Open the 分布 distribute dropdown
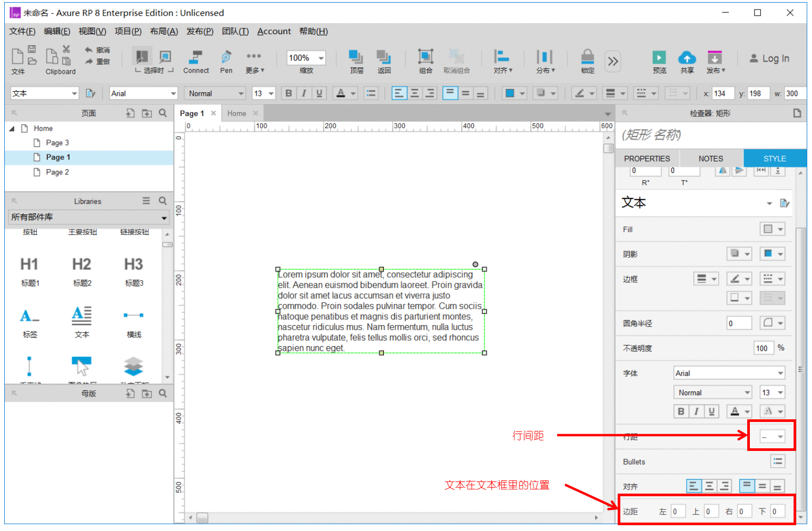Screen dimensions: 812x531 (546, 62)
